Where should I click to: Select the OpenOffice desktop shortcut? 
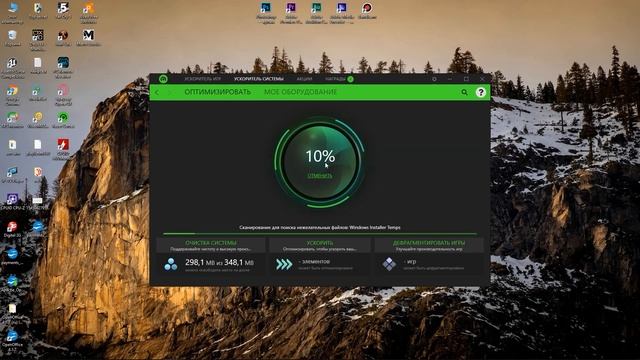(x=12, y=340)
